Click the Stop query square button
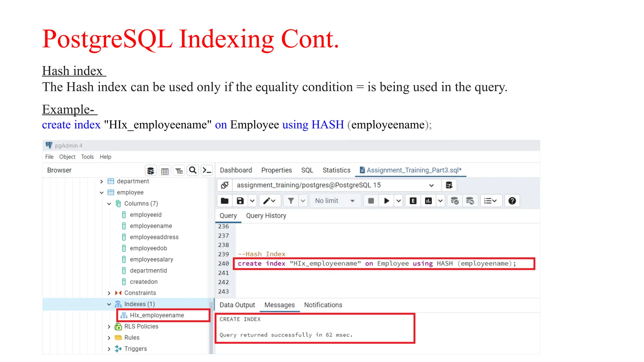 click(371, 201)
